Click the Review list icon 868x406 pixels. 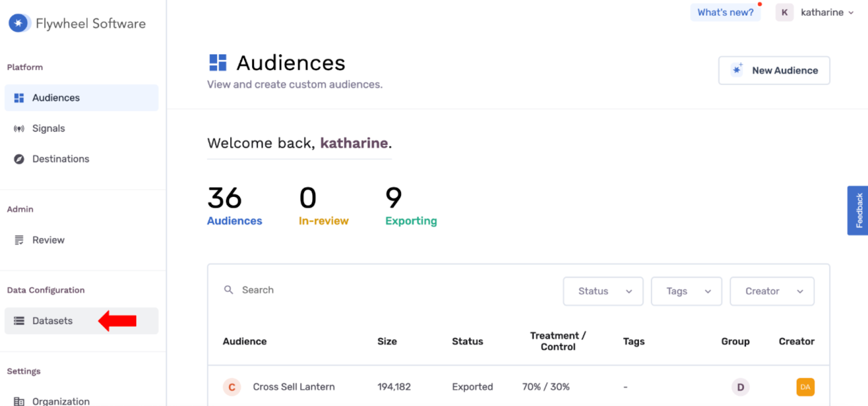pyautogui.click(x=19, y=240)
